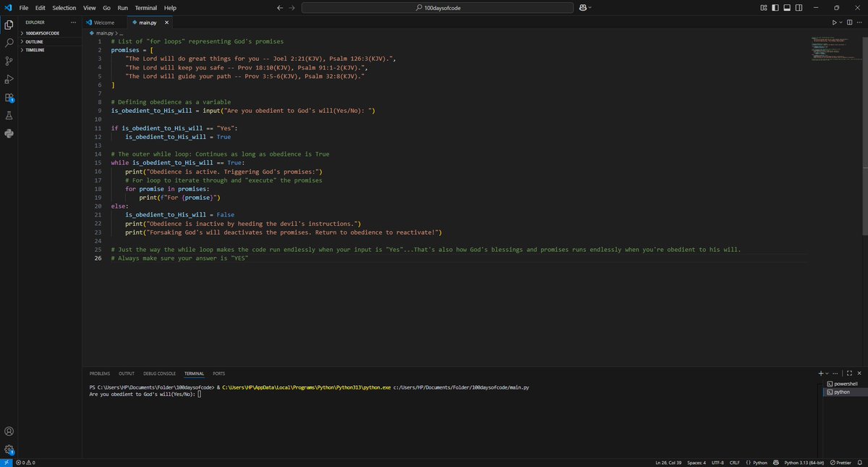Change line endings via CRLF
This screenshot has height=467, width=868.
coord(734,462)
